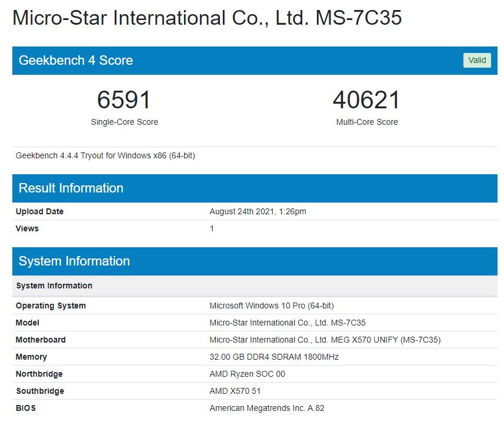This screenshot has height=425, width=504.
Task: Click the Microsoft Windows 10 Pro value
Action: coord(271,306)
